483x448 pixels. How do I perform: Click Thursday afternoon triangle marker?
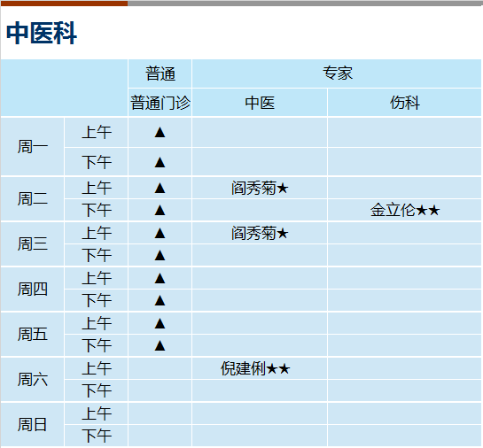[x=160, y=301]
